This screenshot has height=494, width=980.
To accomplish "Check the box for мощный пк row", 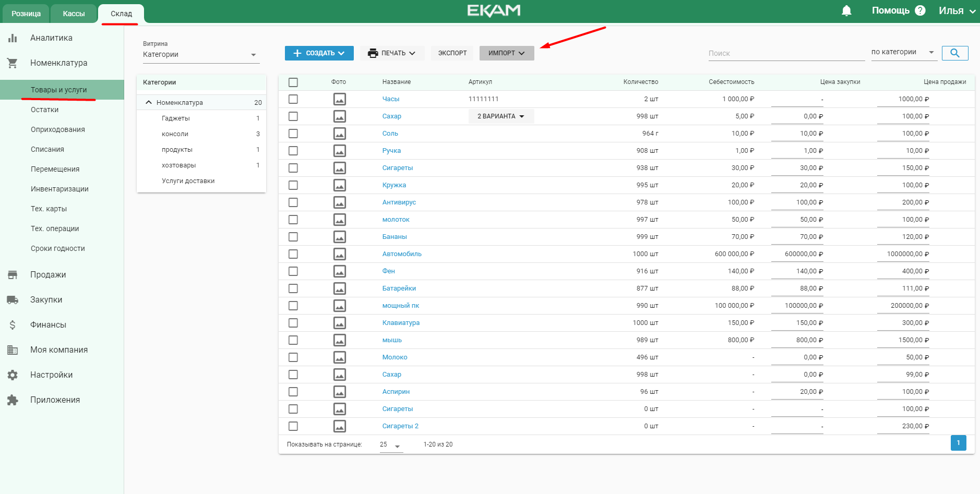I will point(293,306).
